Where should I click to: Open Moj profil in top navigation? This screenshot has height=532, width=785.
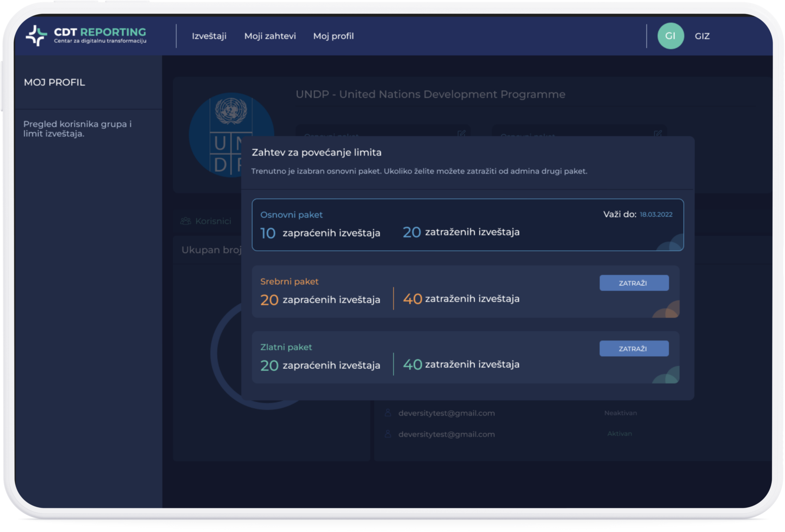click(x=333, y=36)
